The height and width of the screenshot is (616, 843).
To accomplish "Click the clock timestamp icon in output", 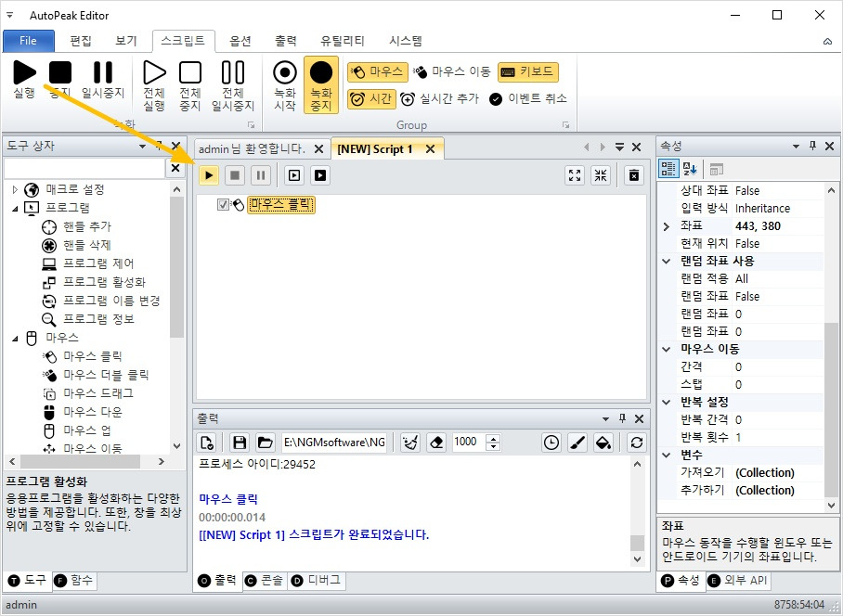I will pyautogui.click(x=551, y=443).
